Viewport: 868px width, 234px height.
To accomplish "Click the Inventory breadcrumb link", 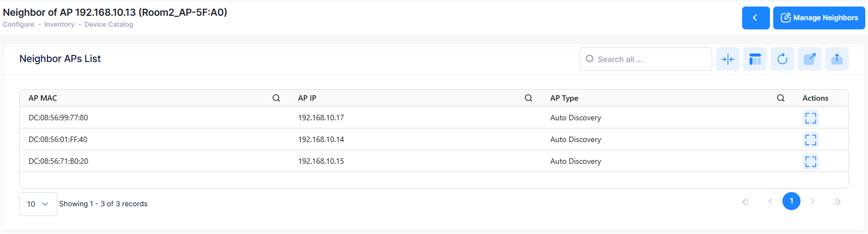I will click(59, 24).
